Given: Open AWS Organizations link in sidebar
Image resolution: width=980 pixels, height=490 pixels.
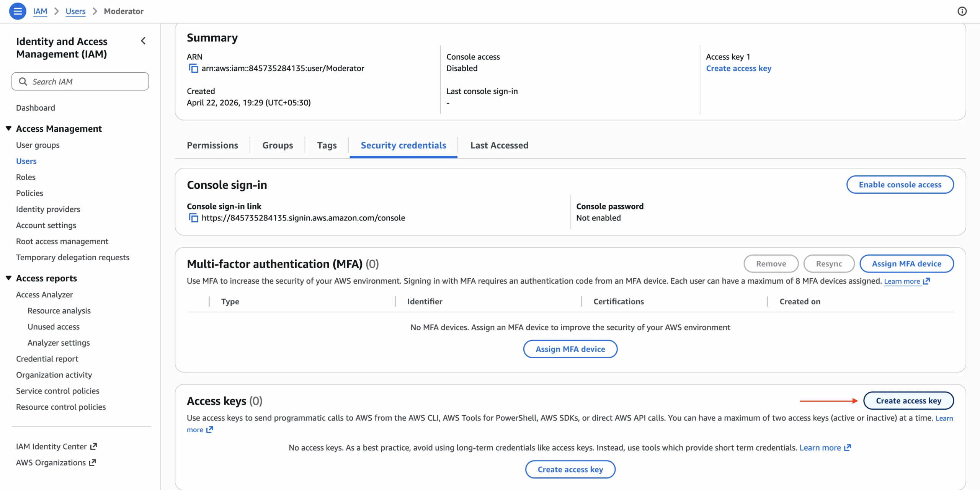Looking at the screenshot, I should pyautogui.click(x=51, y=463).
